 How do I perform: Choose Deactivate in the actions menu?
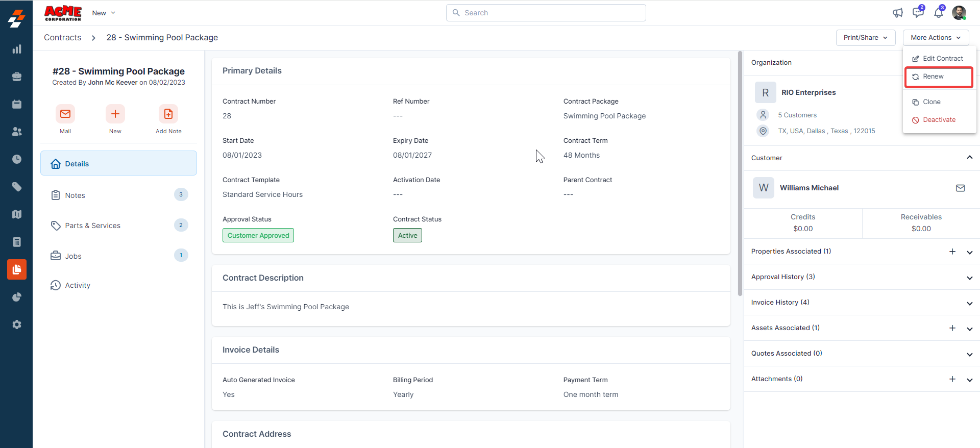[x=939, y=120]
